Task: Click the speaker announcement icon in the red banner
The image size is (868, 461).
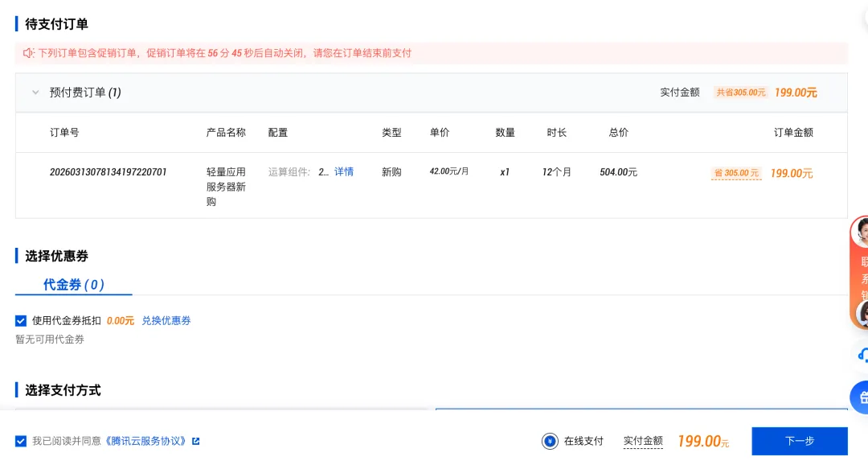Action: (28, 53)
